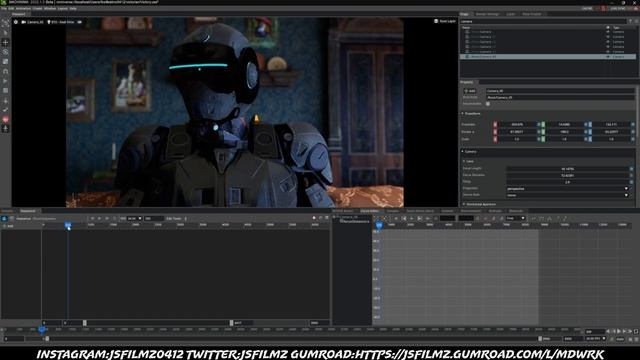The image size is (640, 360).
Task: Click the Focal Length value field
Action: 567,169
